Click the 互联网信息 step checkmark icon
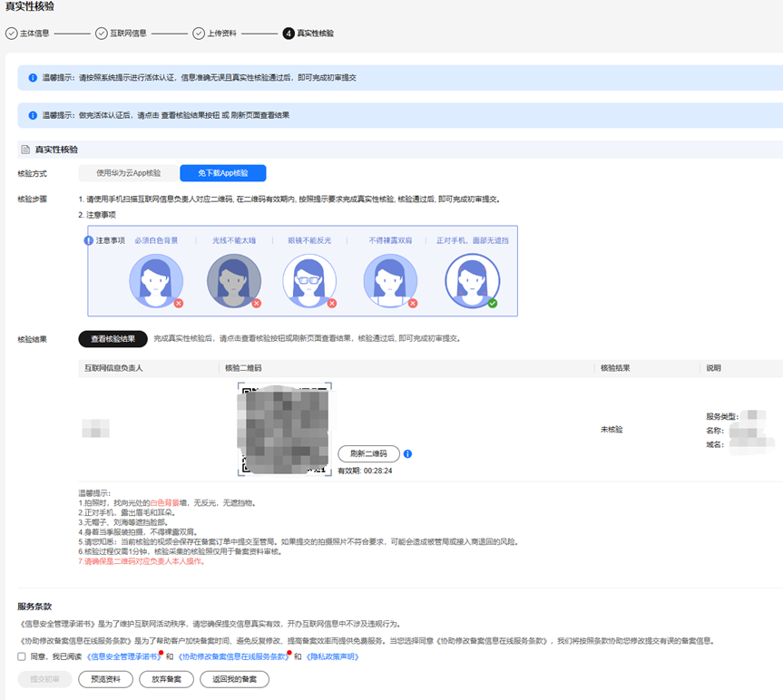The width and height of the screenshot is (783, 700). [102, 34]
